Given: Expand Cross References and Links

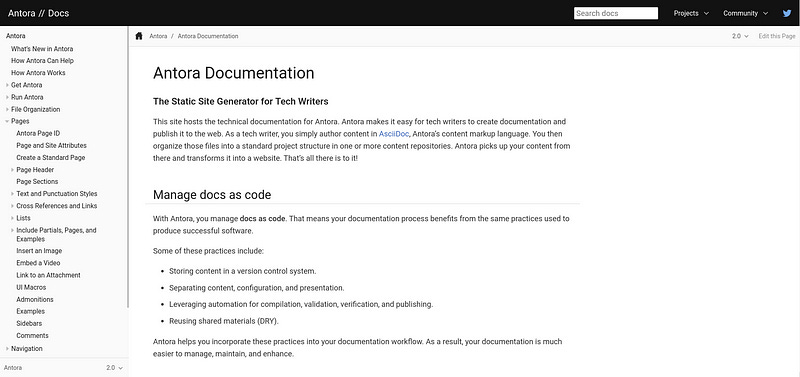Looking at the screenshot, I should (x=12, y=206).
